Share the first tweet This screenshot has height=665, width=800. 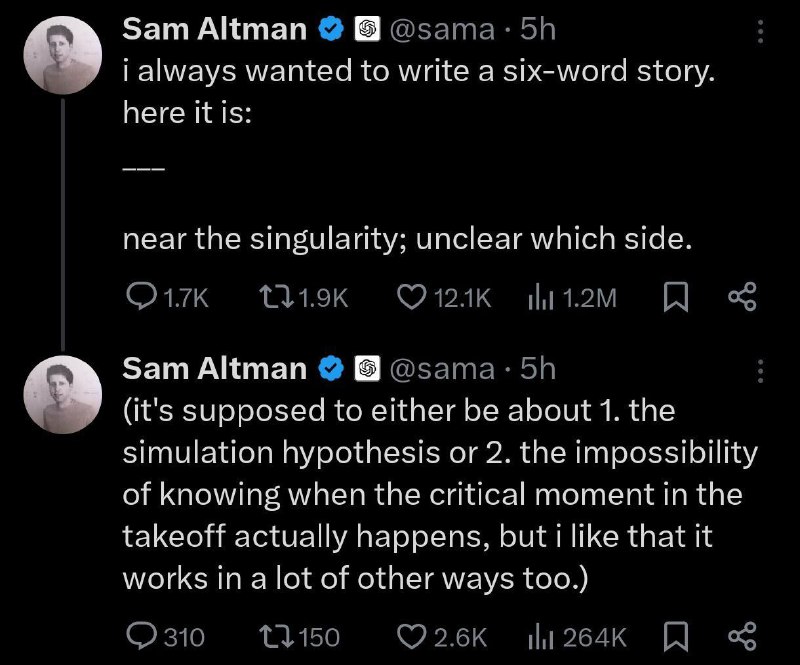click(742, 298)
